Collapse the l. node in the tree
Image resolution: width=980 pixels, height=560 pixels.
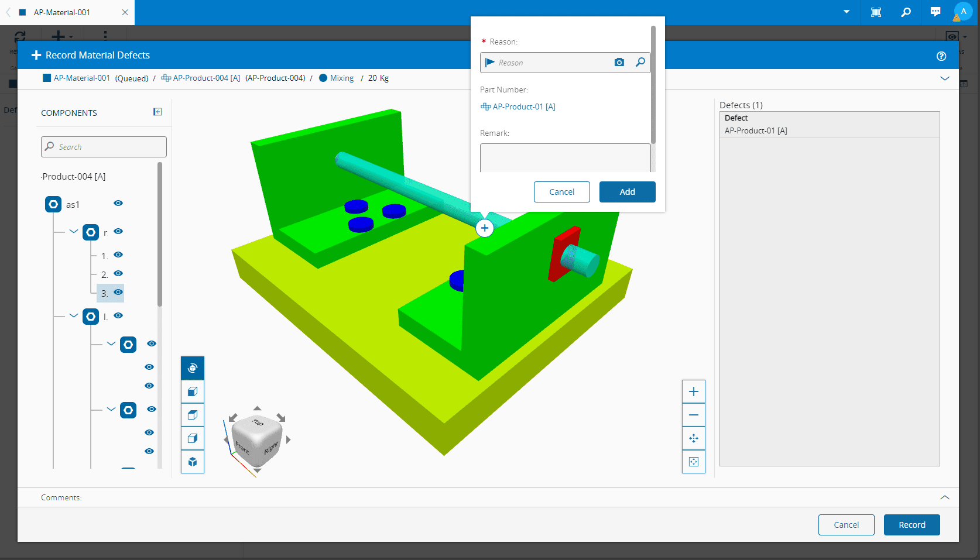73,315
